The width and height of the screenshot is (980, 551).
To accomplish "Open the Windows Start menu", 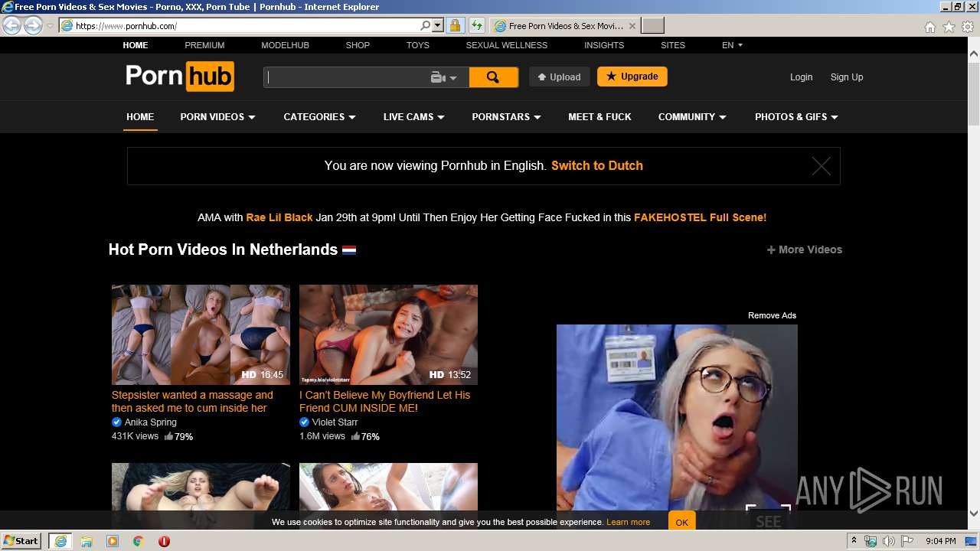I will tap(21, 540).
